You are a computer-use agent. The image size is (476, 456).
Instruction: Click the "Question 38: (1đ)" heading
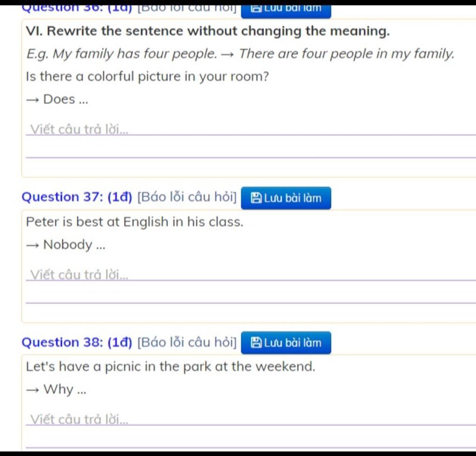77,343
